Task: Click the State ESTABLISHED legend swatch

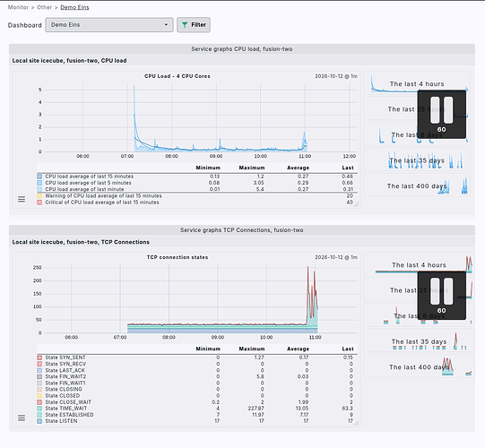Action: pos(39,415)
